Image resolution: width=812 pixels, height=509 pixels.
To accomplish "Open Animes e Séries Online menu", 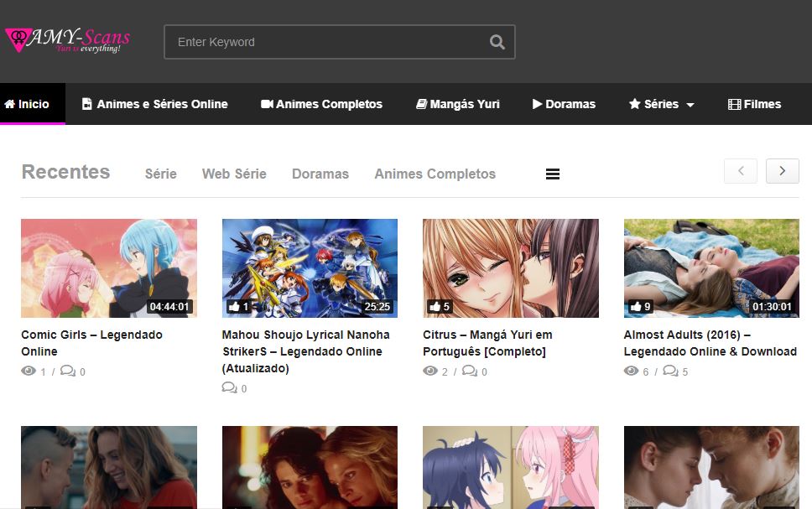I will click(155, 104).
